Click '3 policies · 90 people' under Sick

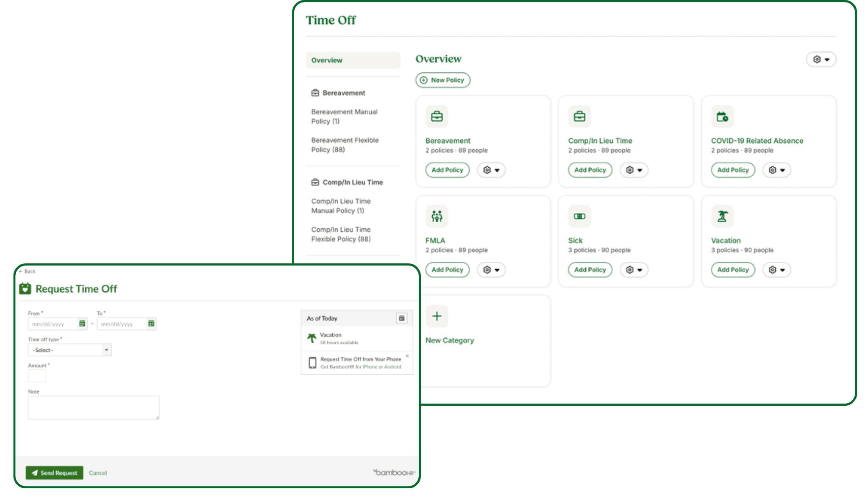[x=599, y=250]
